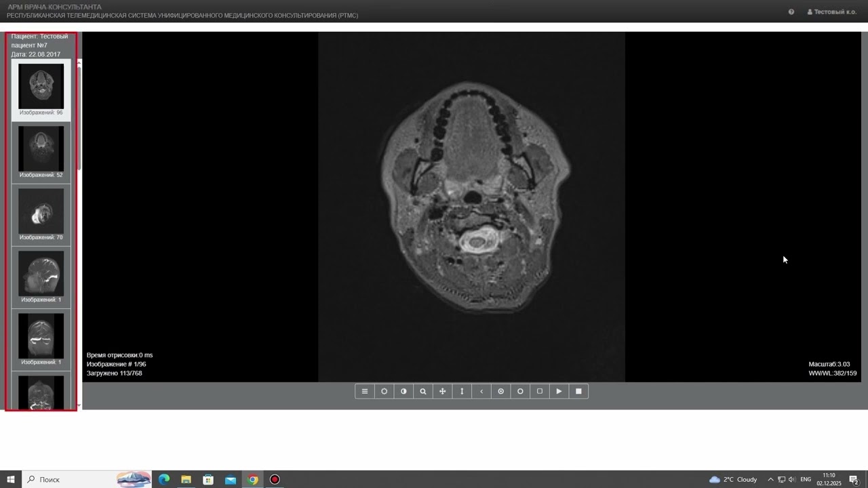Image resolution: width=868 pixels, height=488 pixels.
Task: Open Mail app from taskbar
Action: click(231, 479)
